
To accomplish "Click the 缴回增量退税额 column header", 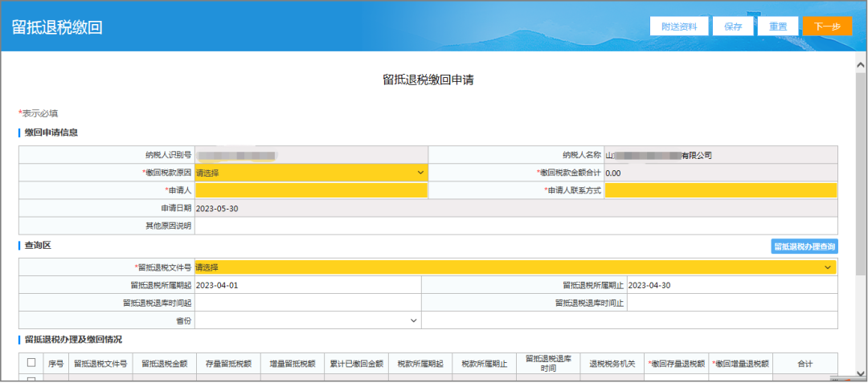I will click(x=741, y=364).
